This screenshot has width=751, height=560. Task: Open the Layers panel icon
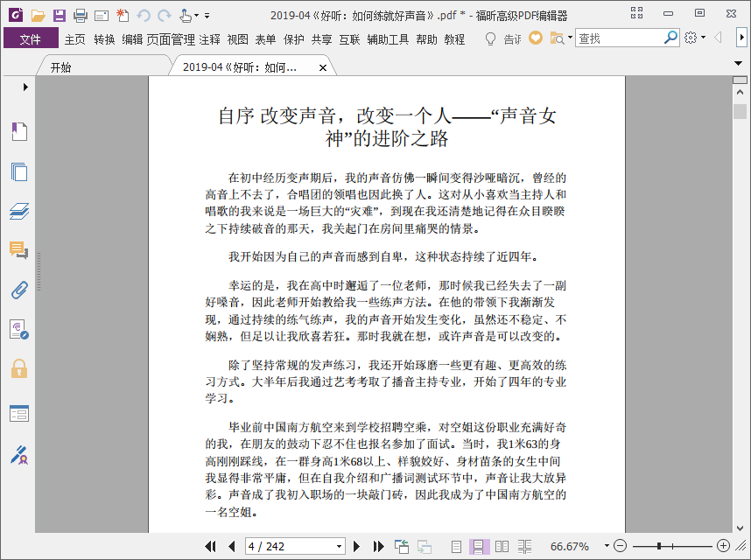pos(19,211)
